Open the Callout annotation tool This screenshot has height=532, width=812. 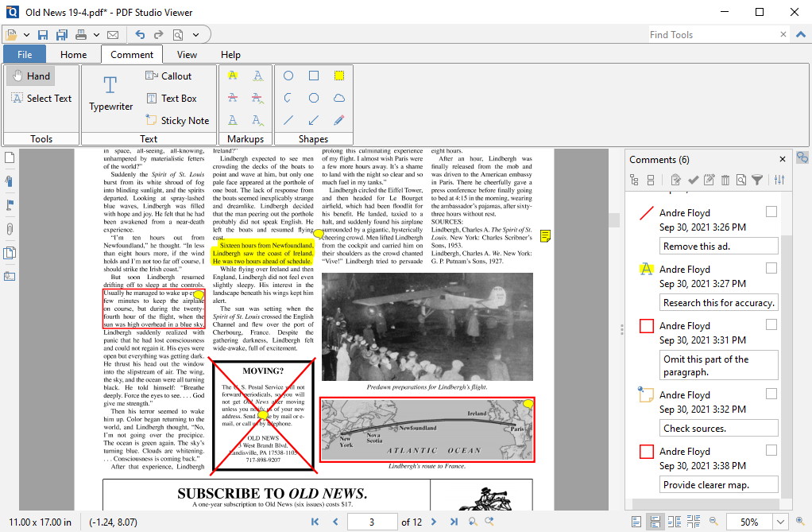click(169, 76)
